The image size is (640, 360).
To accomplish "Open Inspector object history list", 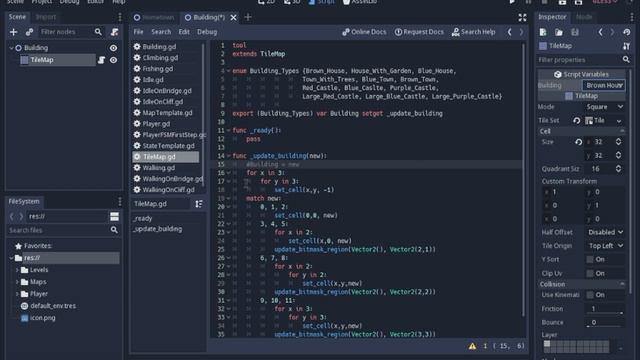I will (x=627, y=32).
